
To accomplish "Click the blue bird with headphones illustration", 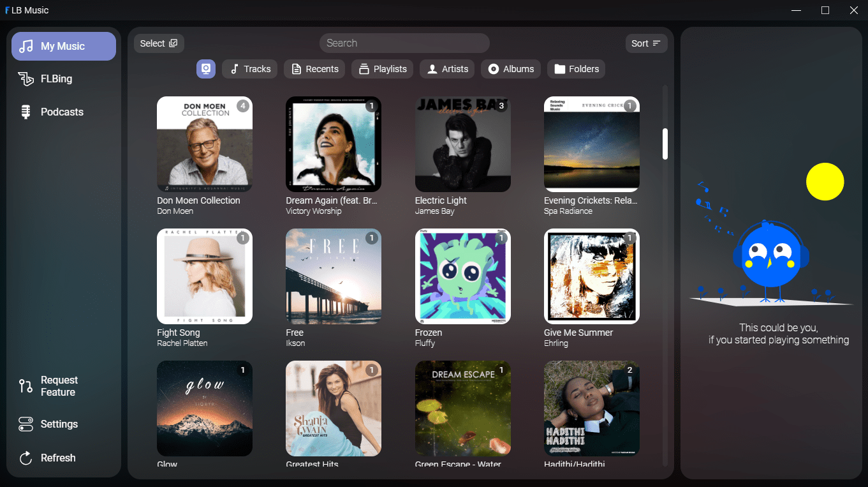I will pos(771,260).
